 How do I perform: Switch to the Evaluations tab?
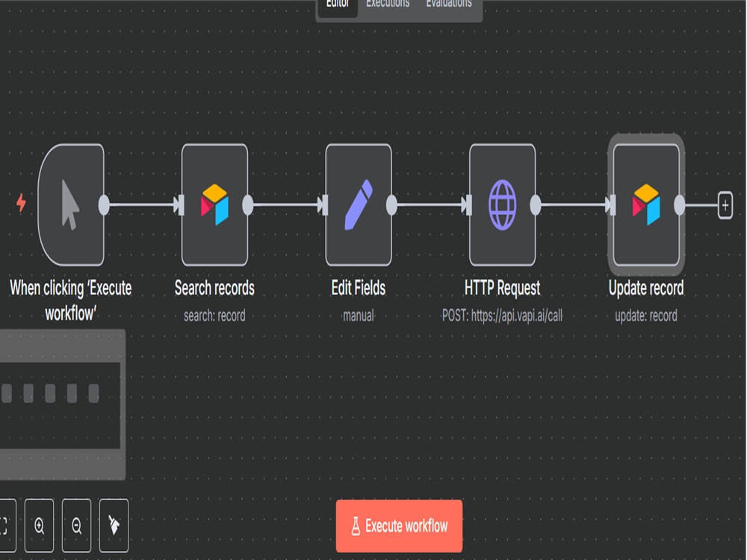449,4
